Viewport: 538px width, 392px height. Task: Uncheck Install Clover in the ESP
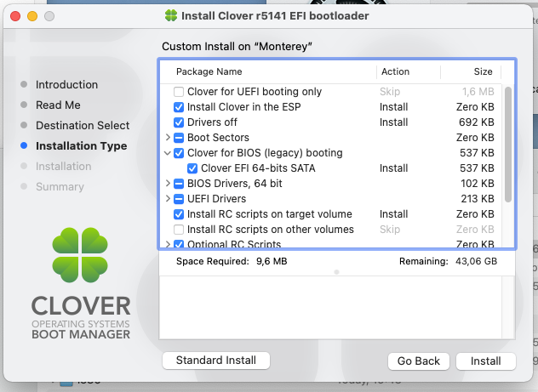click(179, 107)
